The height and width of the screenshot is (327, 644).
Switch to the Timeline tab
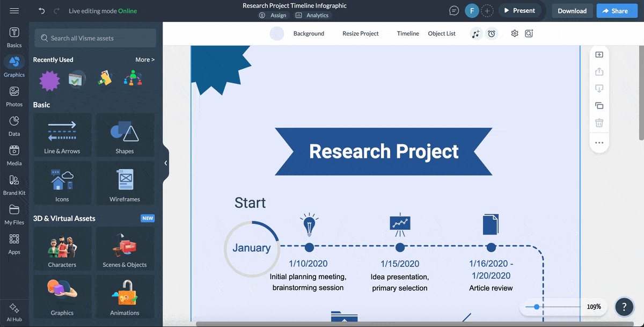click(x=408, y=33)
